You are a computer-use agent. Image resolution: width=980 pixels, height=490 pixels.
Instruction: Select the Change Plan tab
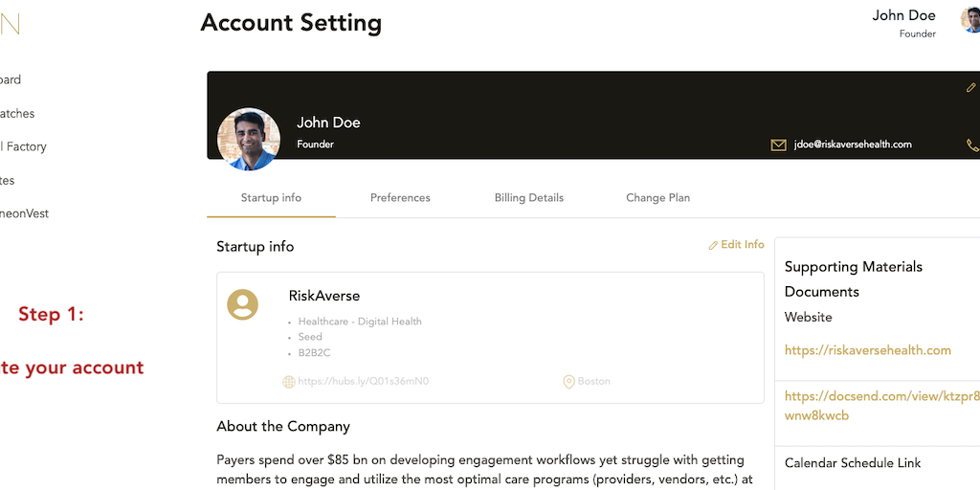[657, 198]
